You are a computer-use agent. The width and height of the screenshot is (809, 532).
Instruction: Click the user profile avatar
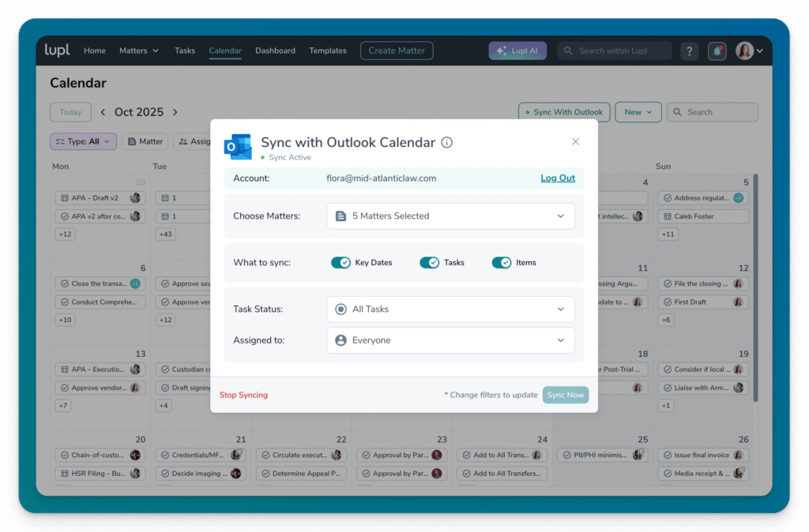(x=744, y=51)
